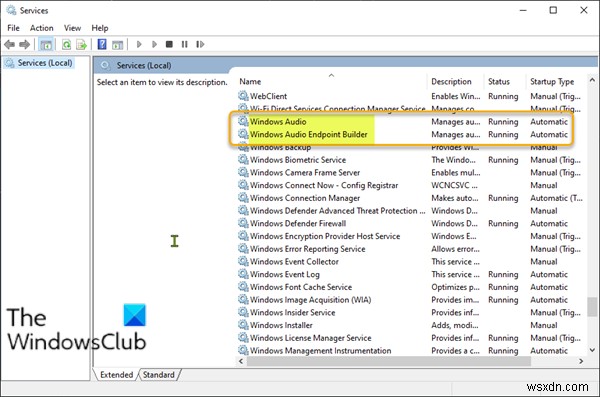Click the Stop Service square icon
600x397 pixels.
pos(169,44)
